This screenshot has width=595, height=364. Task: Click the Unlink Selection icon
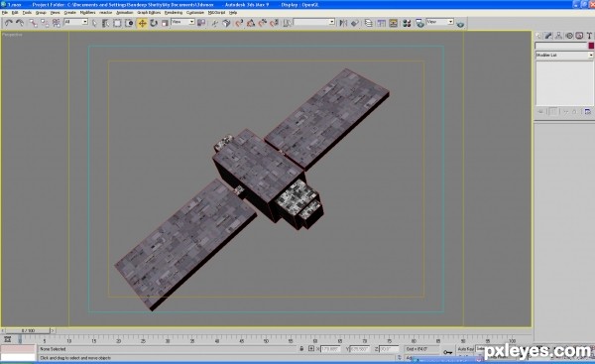tap(45, 23)
